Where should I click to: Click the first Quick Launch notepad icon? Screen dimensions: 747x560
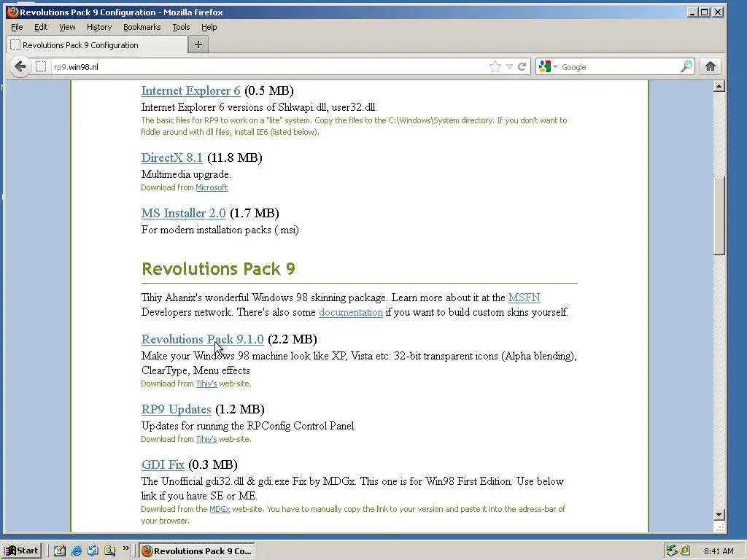click(x=60, y=551)
